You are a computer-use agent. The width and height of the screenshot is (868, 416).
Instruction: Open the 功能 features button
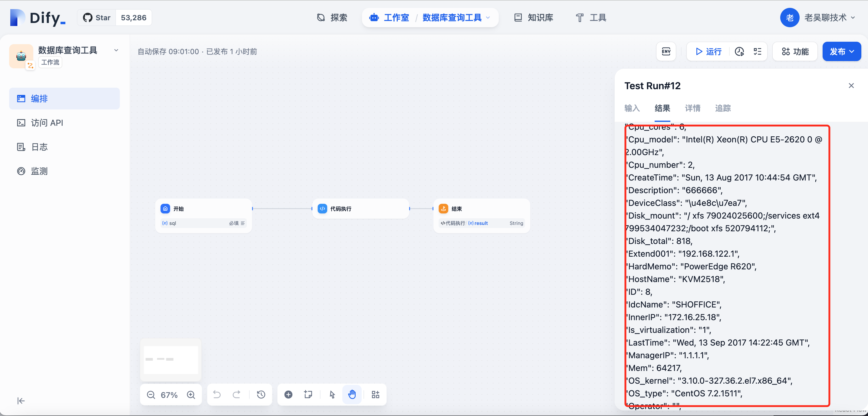pos(795,51)
